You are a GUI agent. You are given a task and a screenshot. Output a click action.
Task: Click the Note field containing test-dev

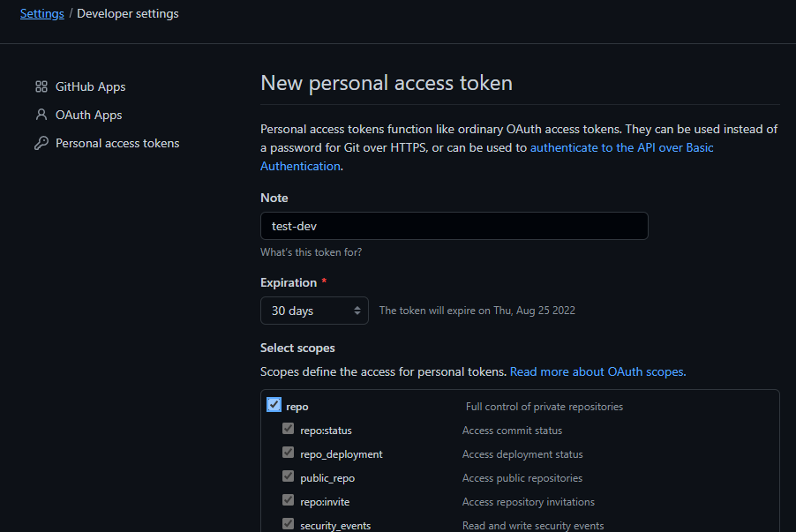click(454, 226)
